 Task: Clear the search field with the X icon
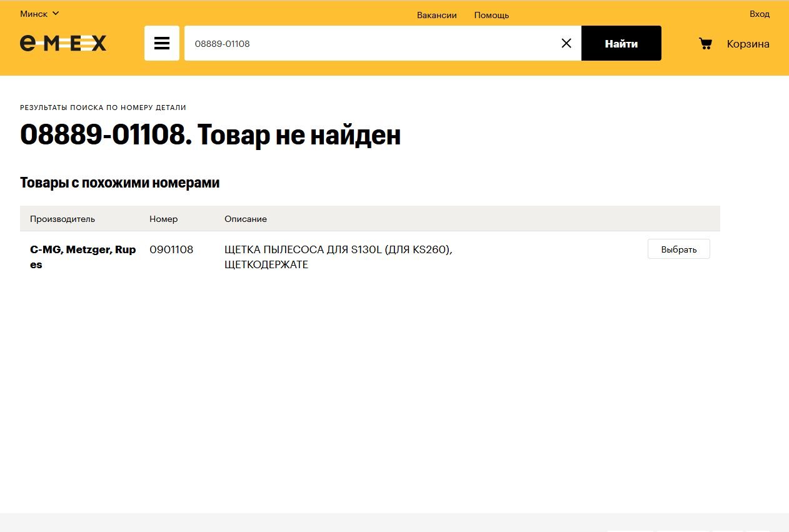(x=566, y=43)
